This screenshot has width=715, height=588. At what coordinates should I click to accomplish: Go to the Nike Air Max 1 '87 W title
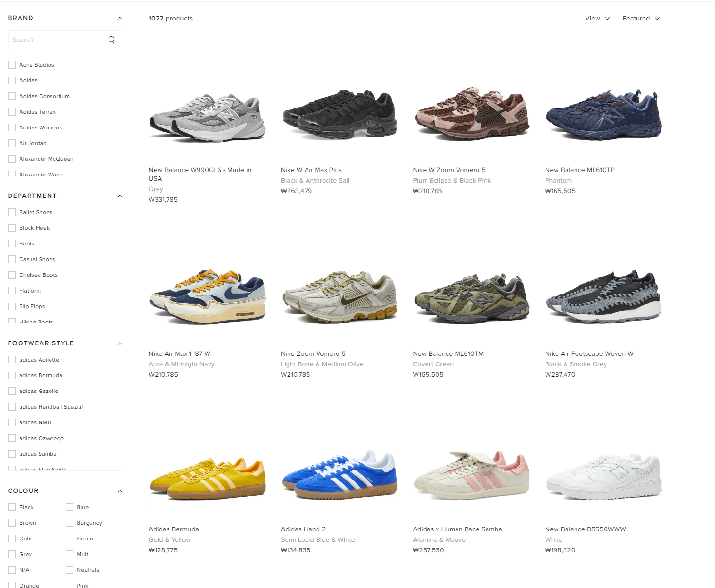point(179,354)
